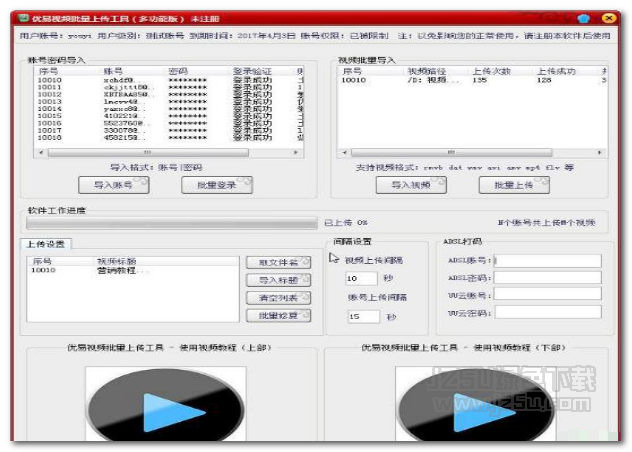Viewport: 632px width, 452px height.
Task: Click the account list scroll-right arrow
Action: 296,152
